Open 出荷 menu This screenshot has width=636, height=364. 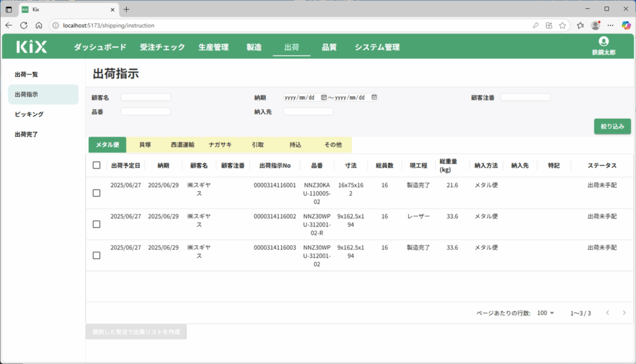292,47
